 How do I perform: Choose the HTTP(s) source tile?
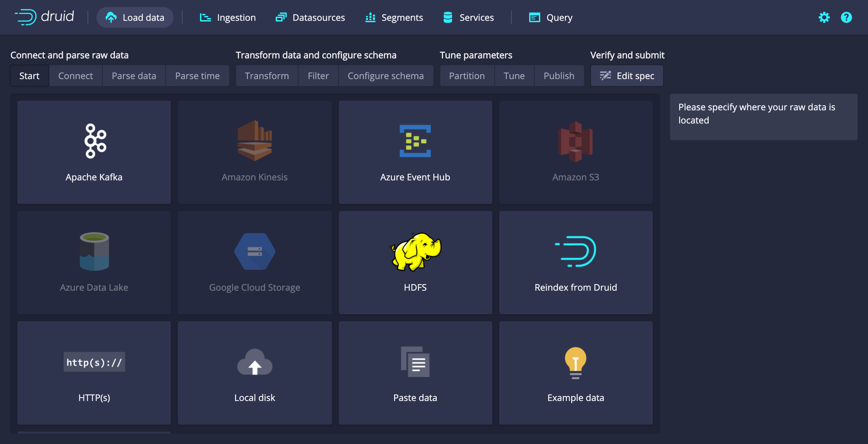pos(94,373)
